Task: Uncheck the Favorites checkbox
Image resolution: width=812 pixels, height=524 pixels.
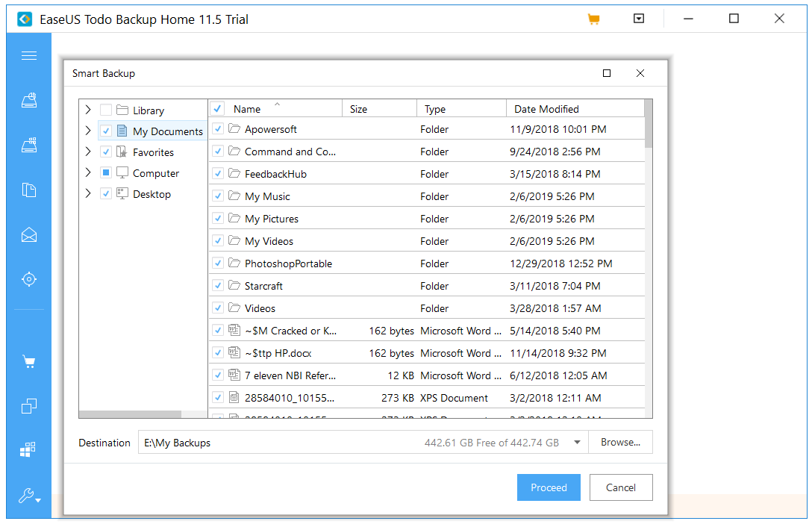Action: [x=106, y=152]
